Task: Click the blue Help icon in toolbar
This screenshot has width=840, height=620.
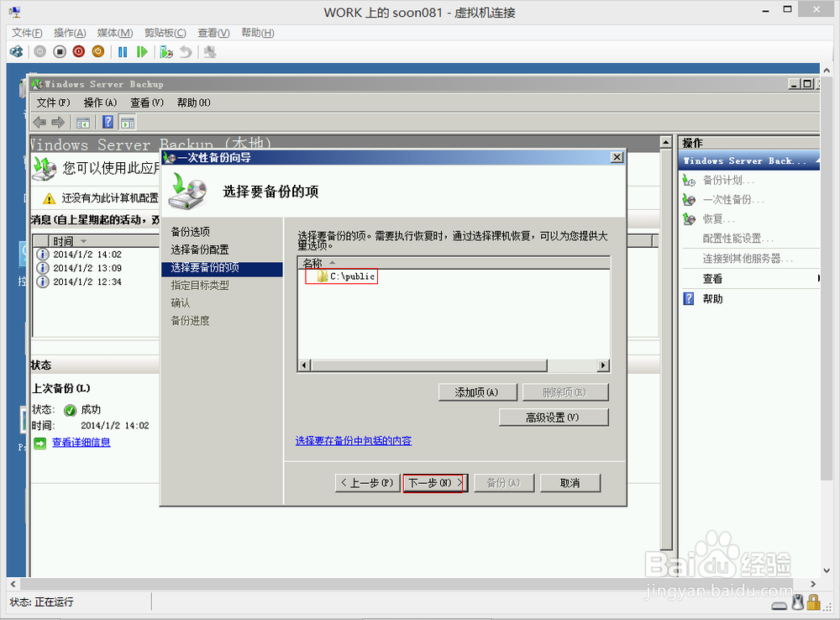Action: [108, 122]
